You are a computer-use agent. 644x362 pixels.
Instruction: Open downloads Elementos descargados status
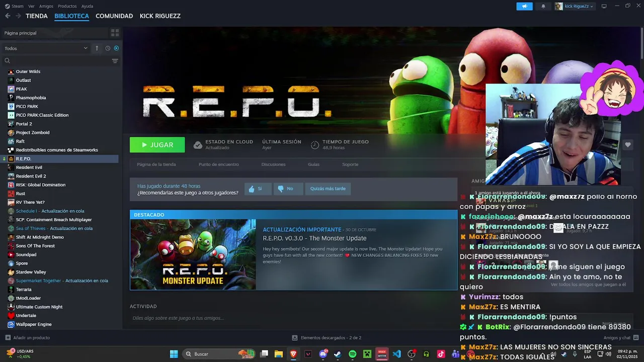point(327,338)
